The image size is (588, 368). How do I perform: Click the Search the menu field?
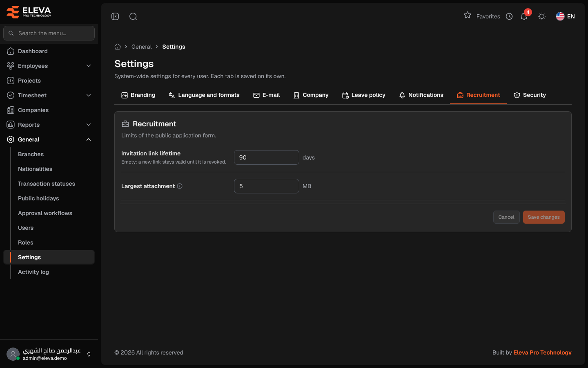pos(49,33)
